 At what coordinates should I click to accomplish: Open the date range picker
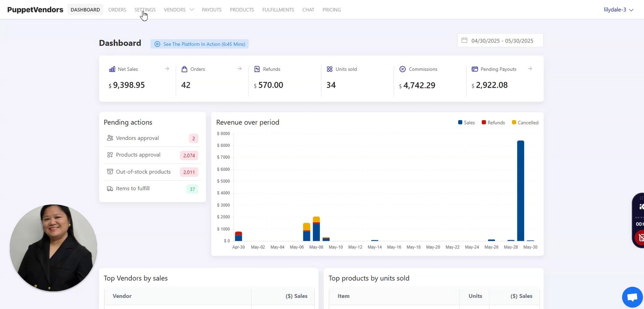point(502,41)
